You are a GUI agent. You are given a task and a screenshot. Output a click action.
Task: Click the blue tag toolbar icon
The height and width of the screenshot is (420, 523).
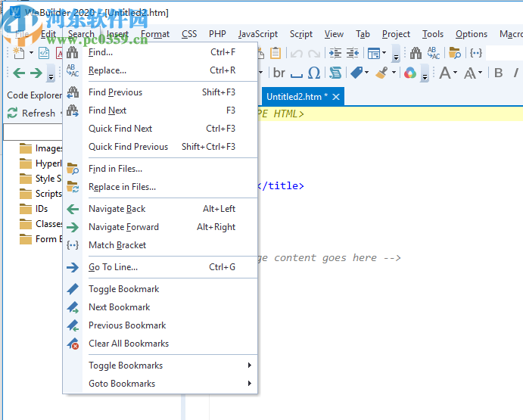point(356,73)
